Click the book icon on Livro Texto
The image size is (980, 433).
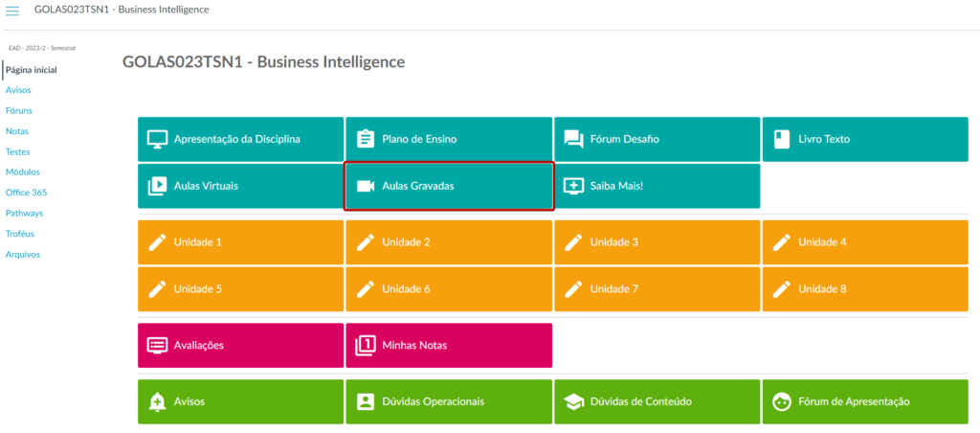pos(781,139)
